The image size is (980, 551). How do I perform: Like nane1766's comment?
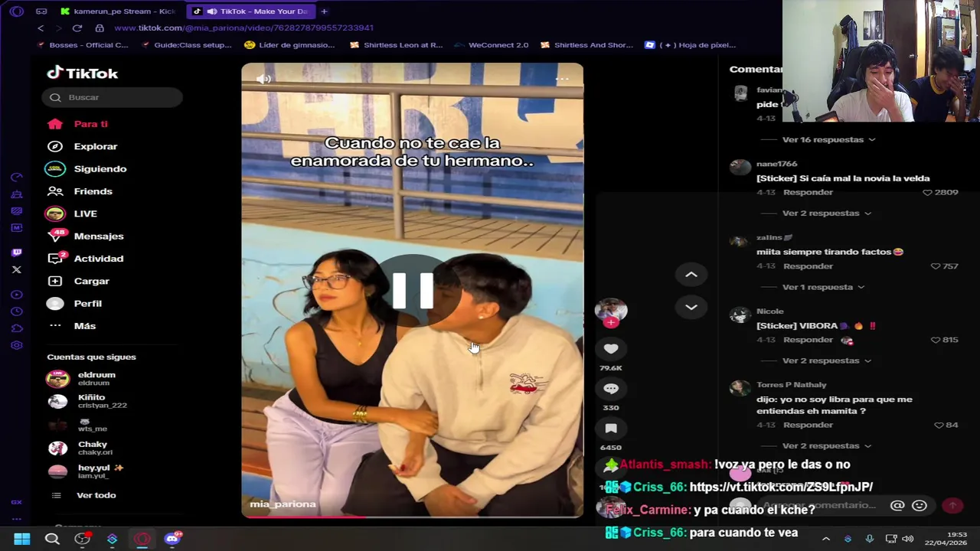click(928, 193)
